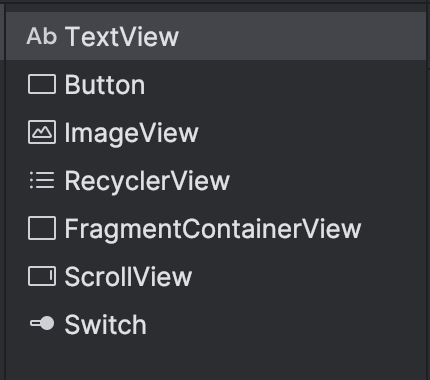
Task: Click the picture icon for ImageView
Action: click(x=42, y=132)
